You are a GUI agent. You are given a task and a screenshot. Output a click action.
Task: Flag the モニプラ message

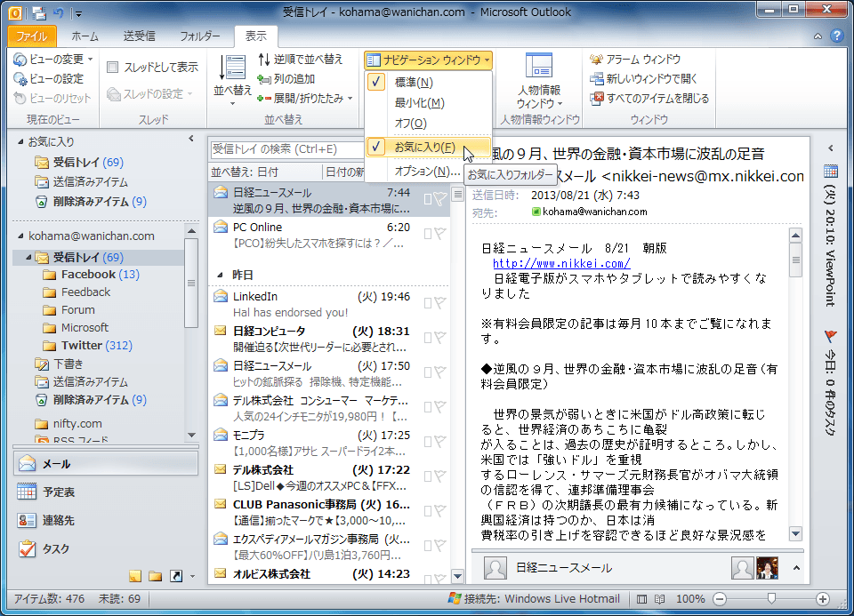pos(440,442)
